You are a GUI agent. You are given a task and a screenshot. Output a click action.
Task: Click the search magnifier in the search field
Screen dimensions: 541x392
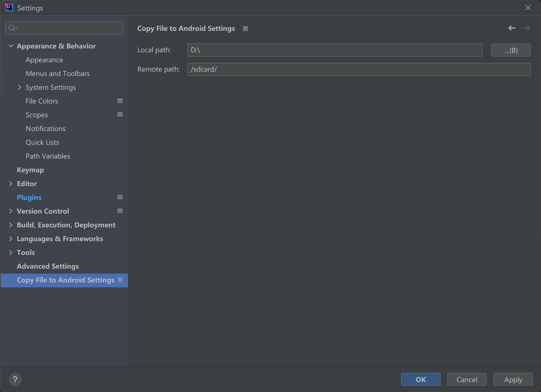point(12,28)
